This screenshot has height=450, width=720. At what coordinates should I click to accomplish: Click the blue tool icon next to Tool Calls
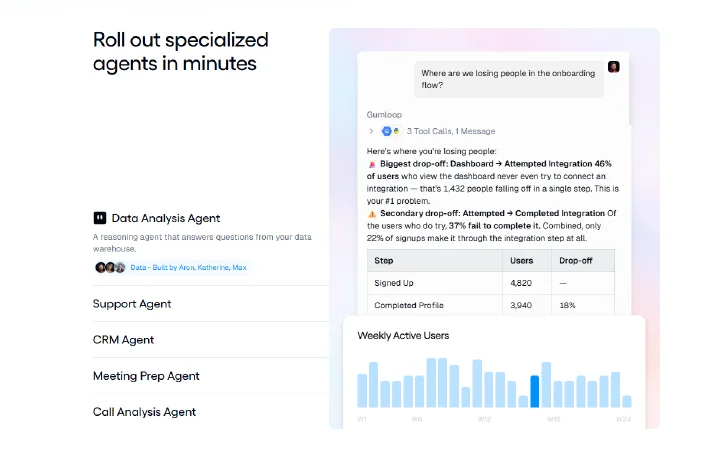tap(387, 131)
